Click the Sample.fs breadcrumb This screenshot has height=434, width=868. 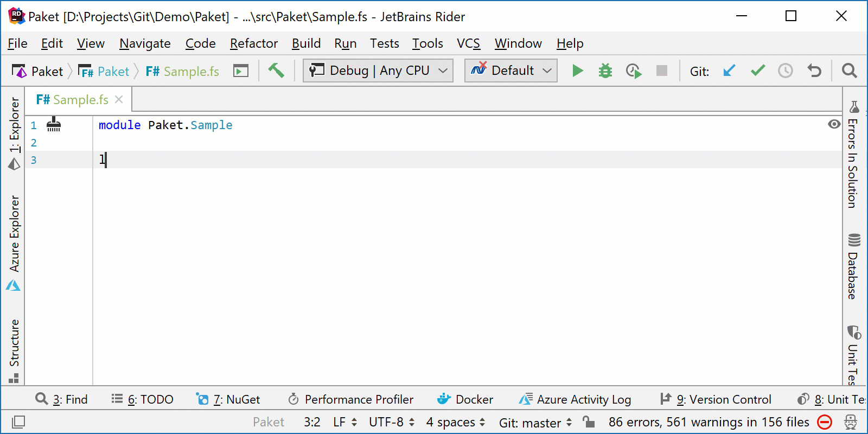pos(182,71)
